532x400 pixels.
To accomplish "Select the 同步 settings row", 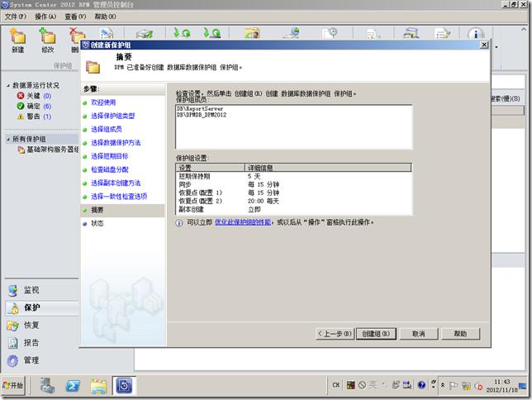I will tap(293, 185).
